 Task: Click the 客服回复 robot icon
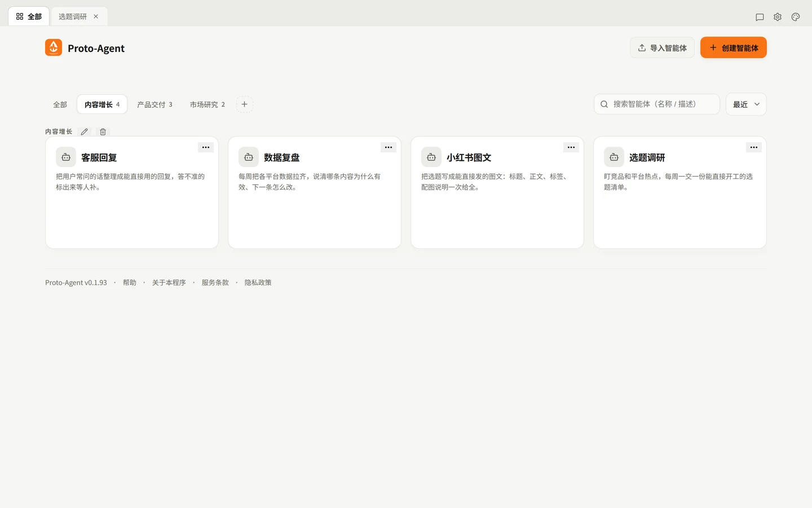tap(66, 157)
